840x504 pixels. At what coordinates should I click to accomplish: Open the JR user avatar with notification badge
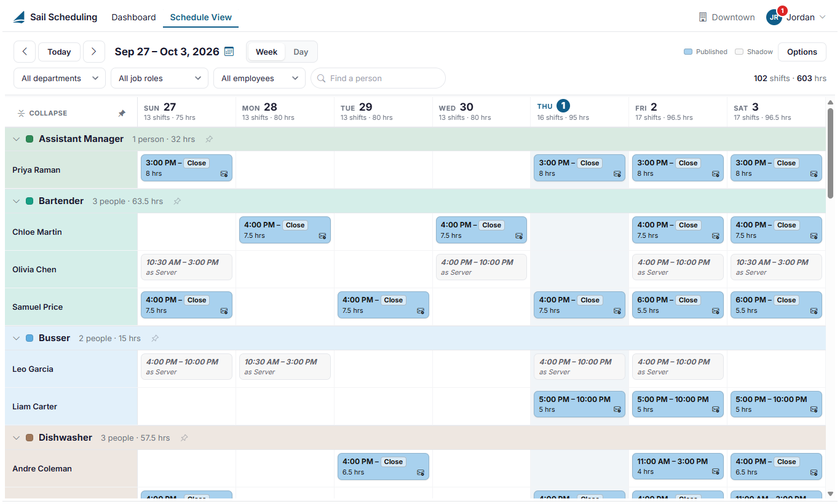pos(774,17)
